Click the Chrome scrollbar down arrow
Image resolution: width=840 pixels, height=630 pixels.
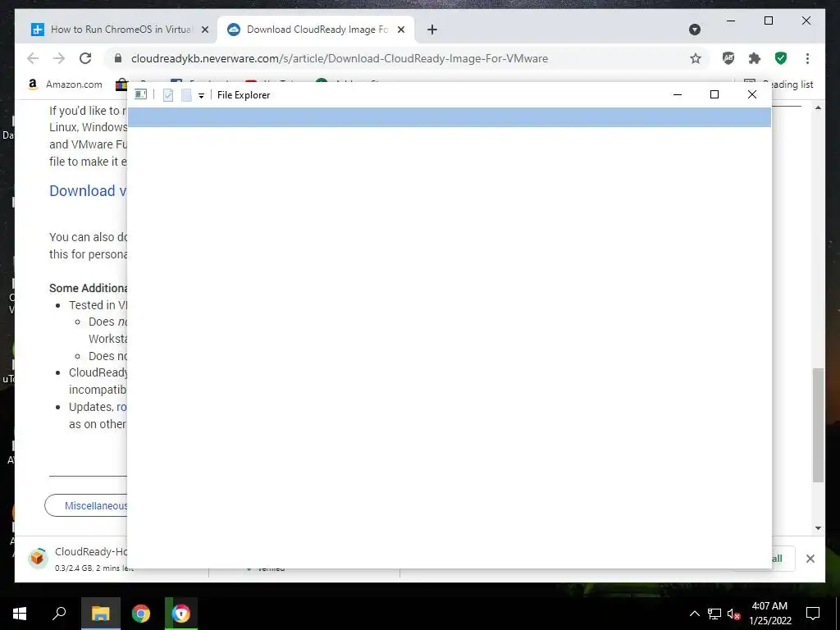[818, 528]
